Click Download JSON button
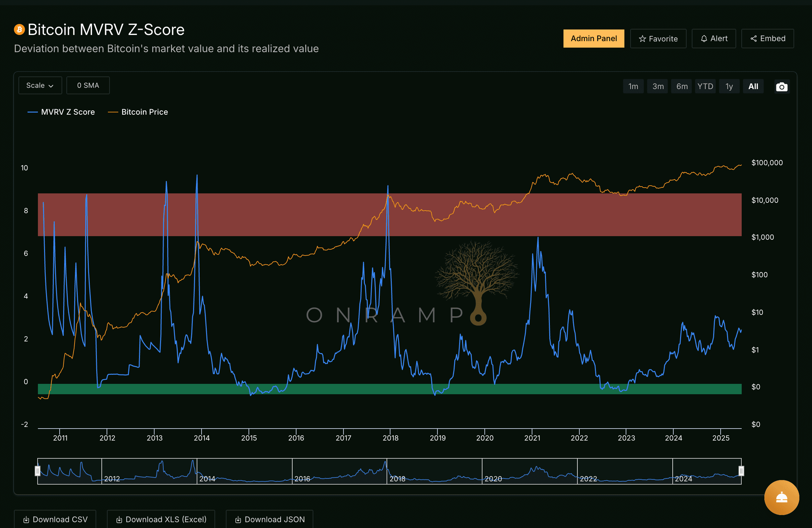This screenshot has width=812, height=528. coord(270,519)
